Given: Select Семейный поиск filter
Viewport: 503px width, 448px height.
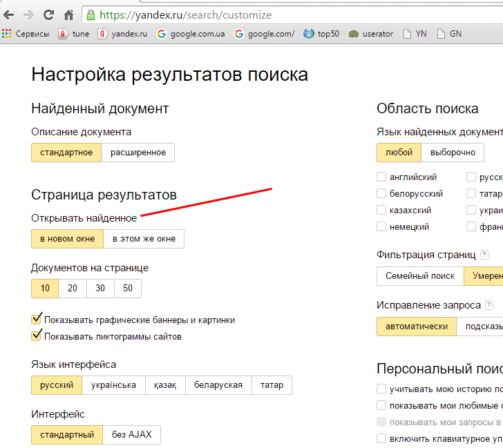Looking at the screenshot, I should pos(420,276).
